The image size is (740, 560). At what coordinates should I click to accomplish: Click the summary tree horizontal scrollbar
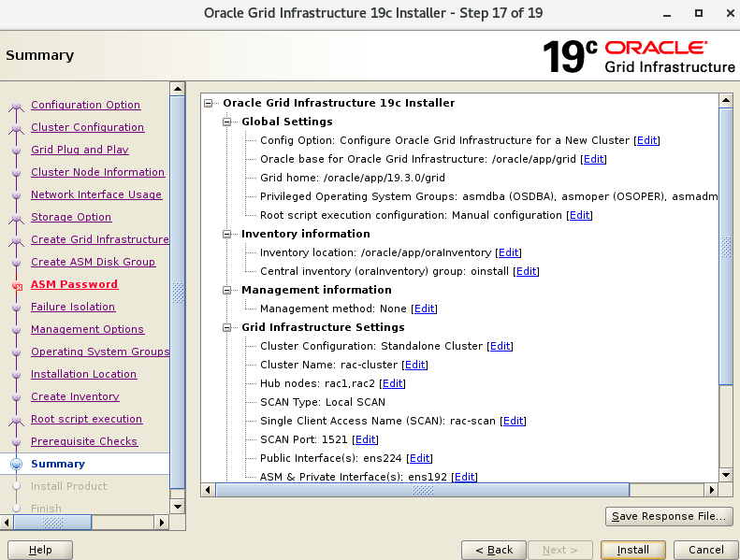[458, 490]
